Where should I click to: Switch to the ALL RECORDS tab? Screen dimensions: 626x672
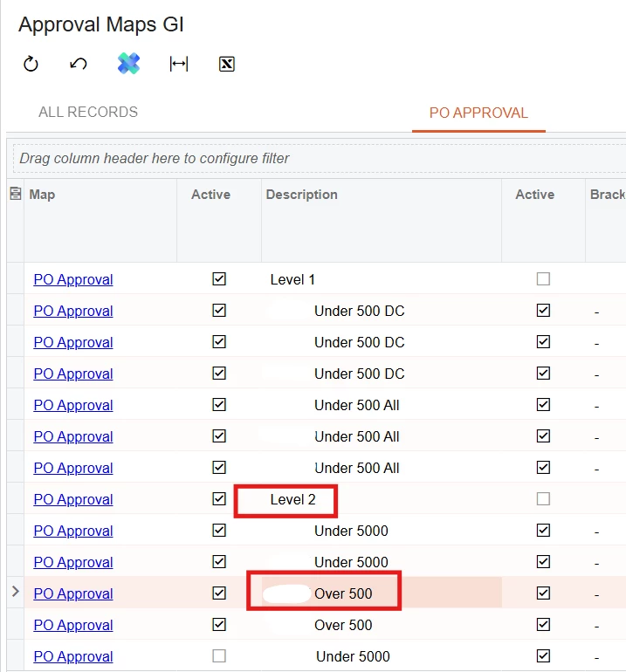[x=88, y=112]
